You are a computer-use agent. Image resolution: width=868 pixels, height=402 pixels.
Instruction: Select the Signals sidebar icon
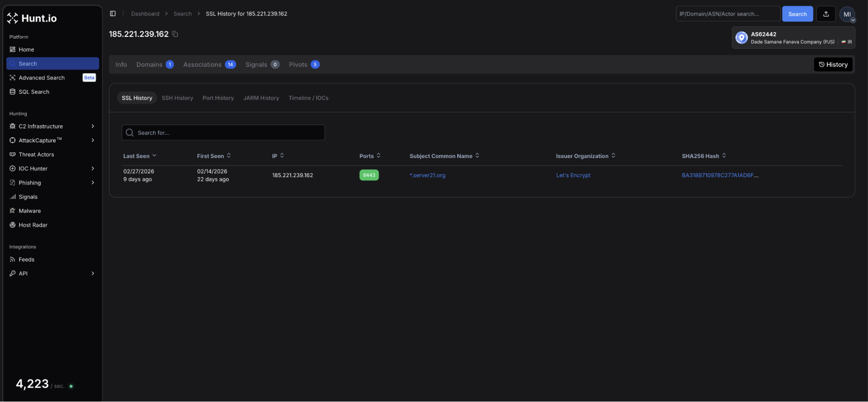point(13,197)
